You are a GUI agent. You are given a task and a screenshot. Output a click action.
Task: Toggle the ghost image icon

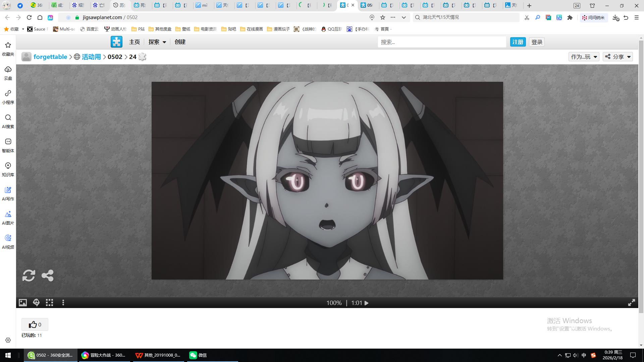pyautogui.click(x=36, y=303)
